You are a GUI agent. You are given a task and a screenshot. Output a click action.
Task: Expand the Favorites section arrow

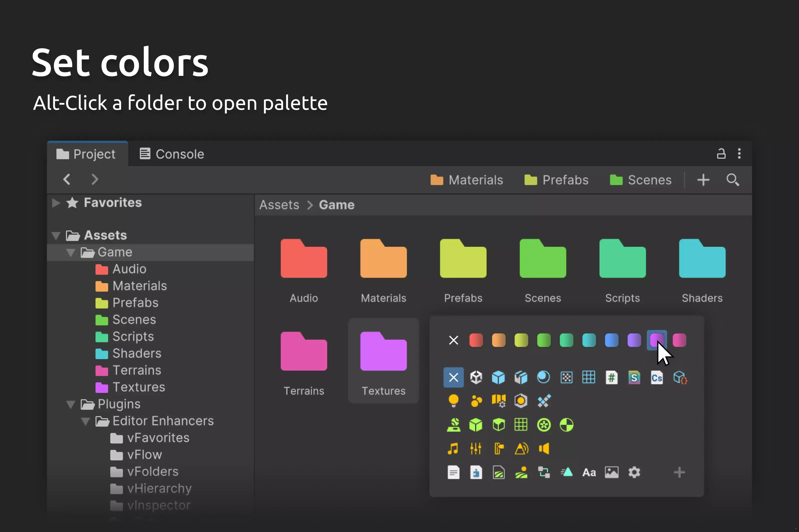pos(56,203)
